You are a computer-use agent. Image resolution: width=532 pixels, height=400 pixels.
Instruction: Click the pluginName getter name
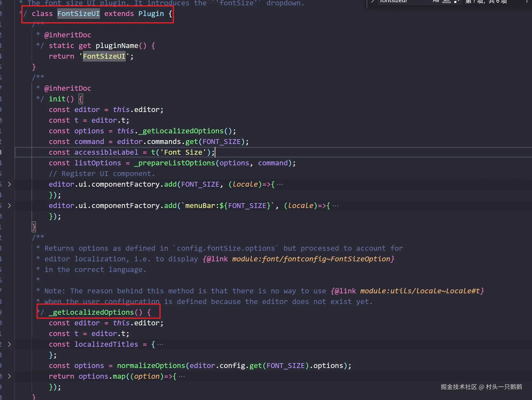pyautogui.click(x=117, y=46)
